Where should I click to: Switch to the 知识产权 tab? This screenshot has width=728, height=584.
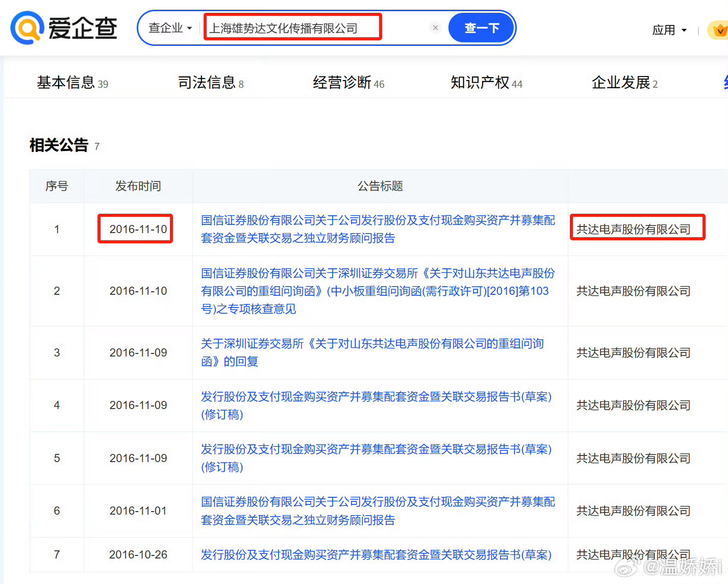point(486,82)
